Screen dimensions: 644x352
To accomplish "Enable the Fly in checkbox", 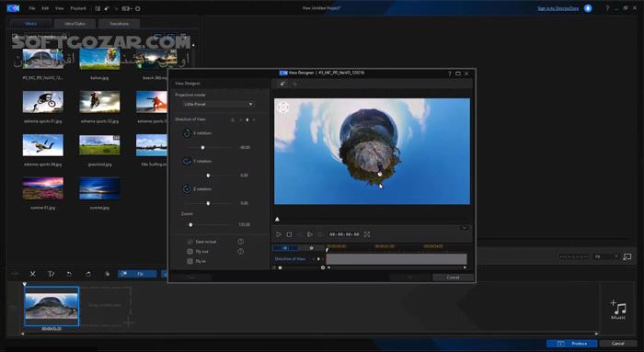I will click(190, 261).
